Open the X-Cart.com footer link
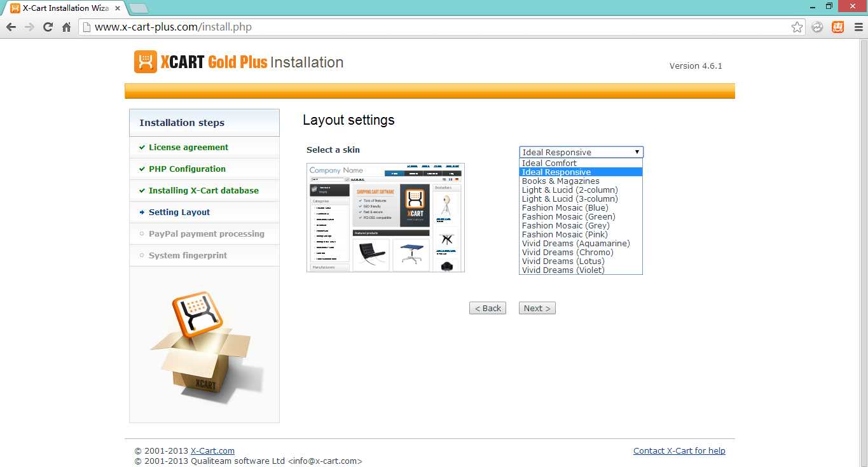Screen dimensions: 868x467 click(212, 450)
